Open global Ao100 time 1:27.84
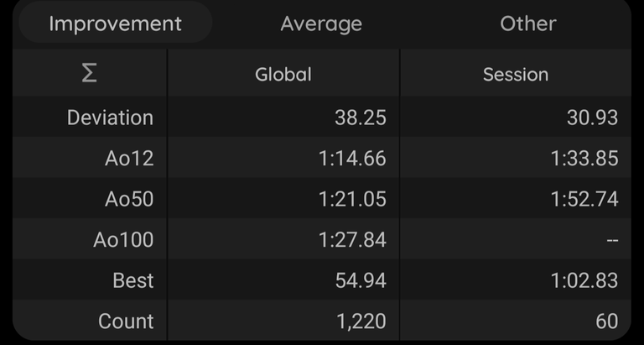644x345 pixels. (x=352, y=240)
